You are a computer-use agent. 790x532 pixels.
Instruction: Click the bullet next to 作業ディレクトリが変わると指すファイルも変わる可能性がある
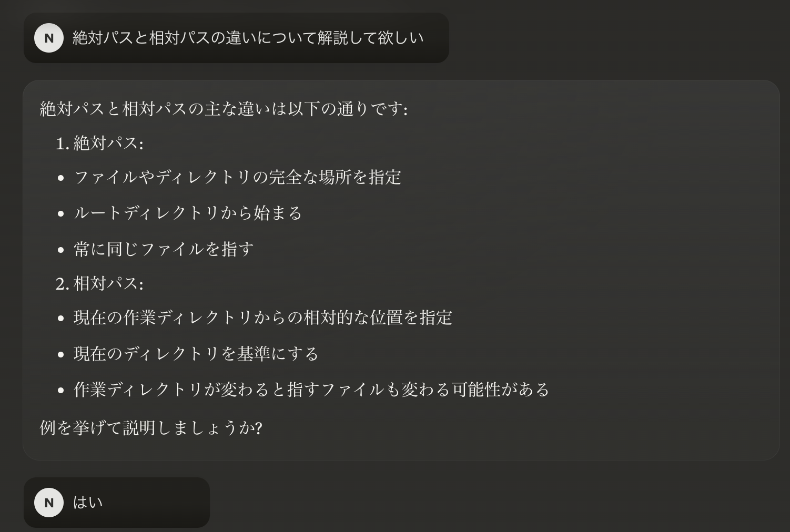[59, 390]
